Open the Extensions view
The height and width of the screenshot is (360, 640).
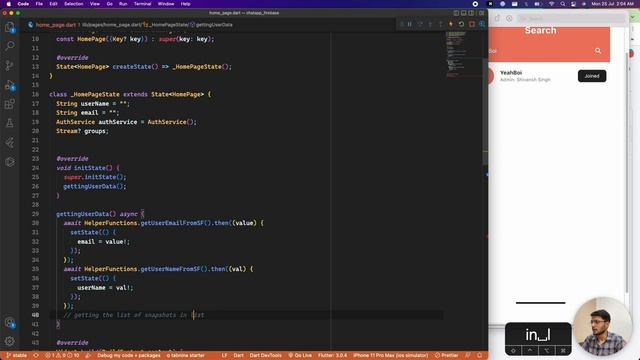[x=10, y=104]
